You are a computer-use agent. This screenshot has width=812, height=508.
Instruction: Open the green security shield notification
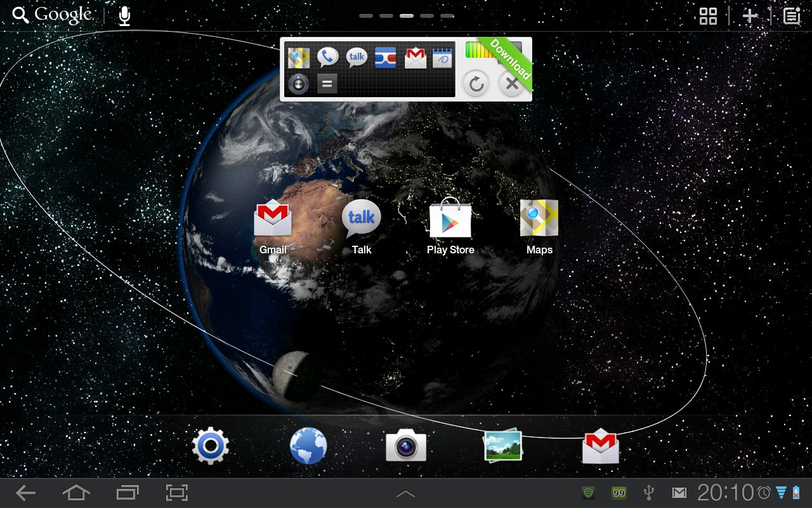pyautogui.click(x=589, y=493)
